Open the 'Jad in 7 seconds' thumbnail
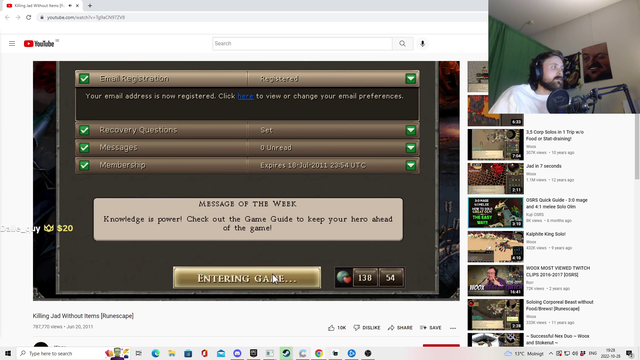Viewport: 640px width, 360px height. pos(495,178)
